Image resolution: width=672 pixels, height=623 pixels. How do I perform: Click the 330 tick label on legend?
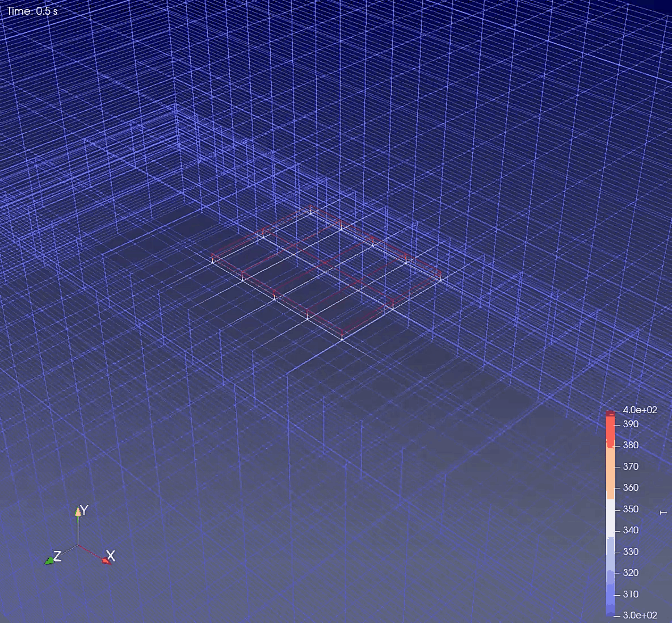pos(631,552)
